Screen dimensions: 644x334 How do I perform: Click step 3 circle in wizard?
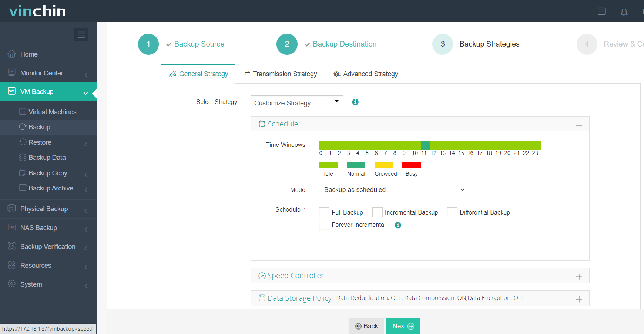pyautogui.click(x=443, y=44)
